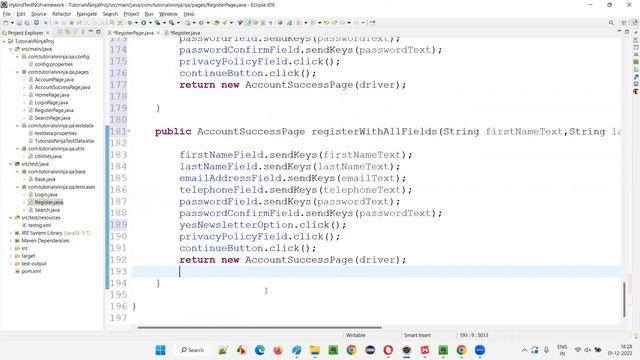Collapse the TutorialsNinjaProj project node
Screen dimensions: 640x360
(x=4, y=41)
